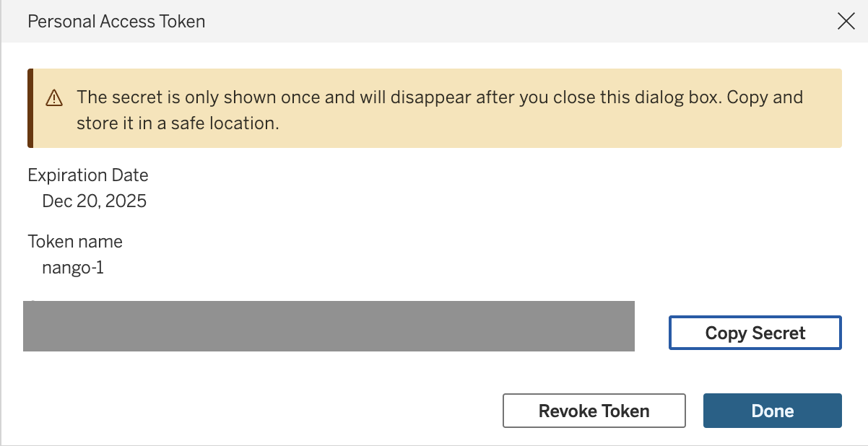The image size is (868, 446).
Task: Select the Token name label
Action: coord(75,242)
